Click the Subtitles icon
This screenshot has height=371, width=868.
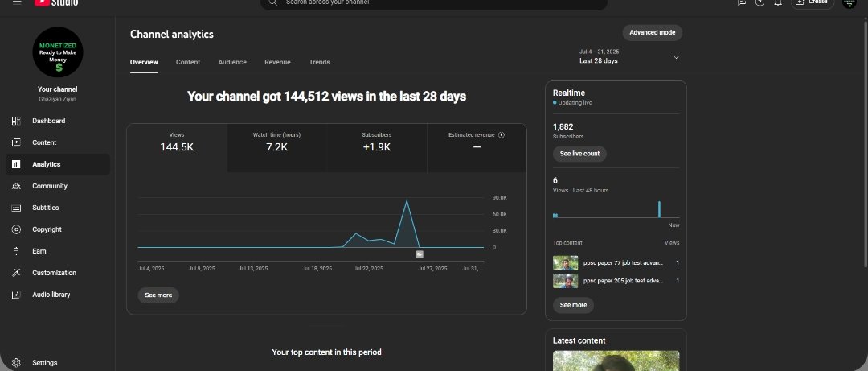coord(16,208)
